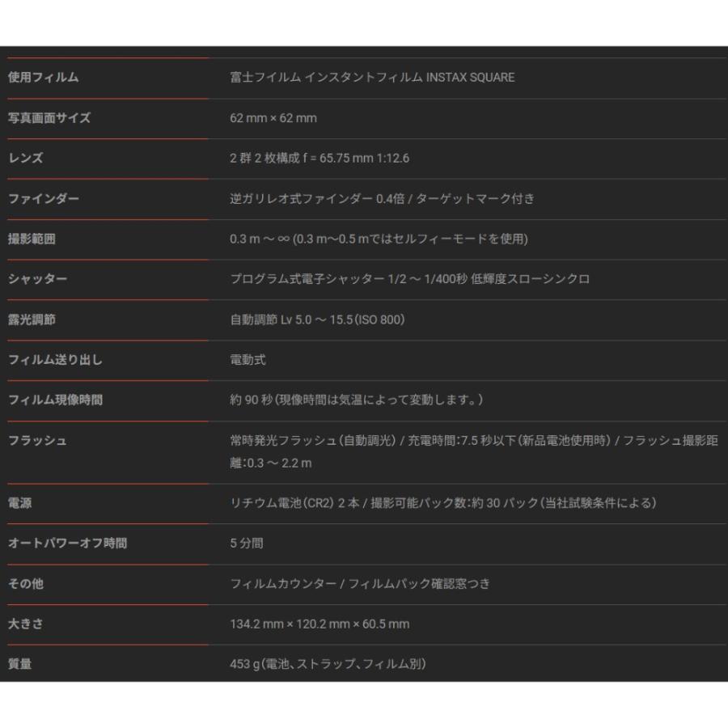Screen dimensions: 728x728
Task: Click the 電源 label
Action: [x=19, y=503]
